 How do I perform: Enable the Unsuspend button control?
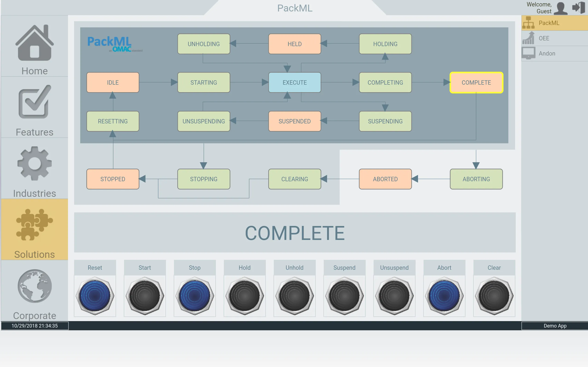[394, 295]
